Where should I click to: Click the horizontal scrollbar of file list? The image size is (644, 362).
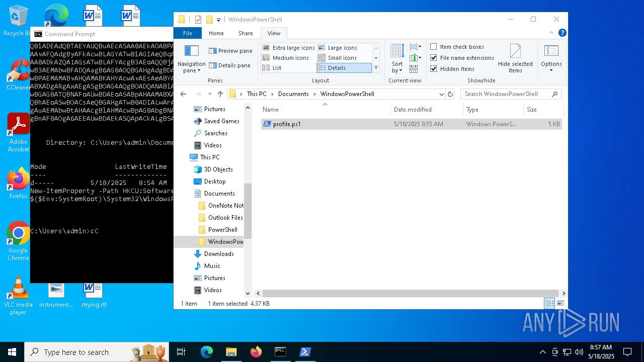tap(411, 293)
